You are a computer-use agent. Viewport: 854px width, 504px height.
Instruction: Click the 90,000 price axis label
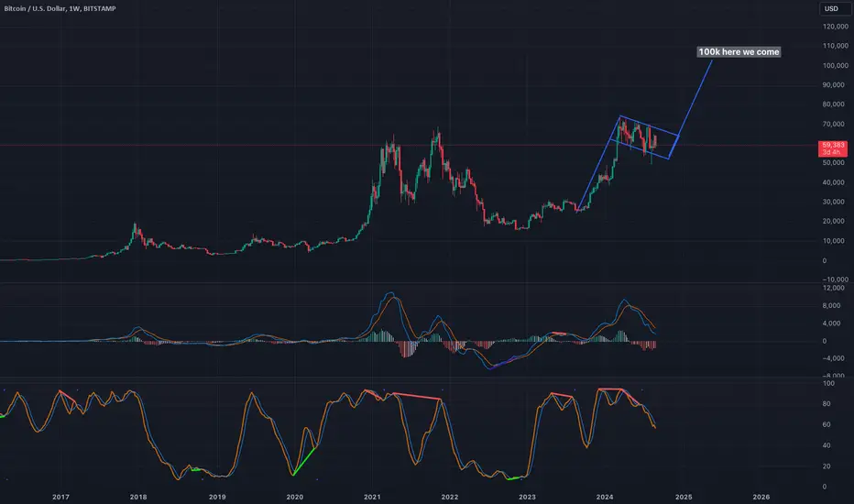834,85
